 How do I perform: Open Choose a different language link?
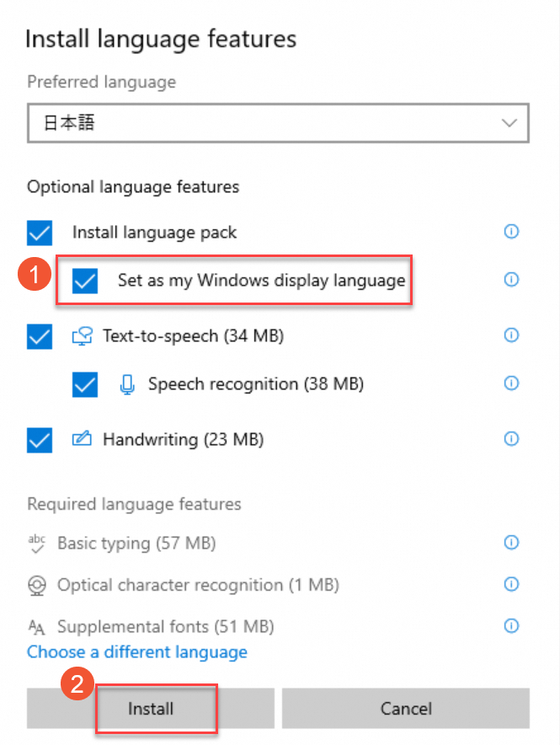pyautogui.click(x=137, y=652)
